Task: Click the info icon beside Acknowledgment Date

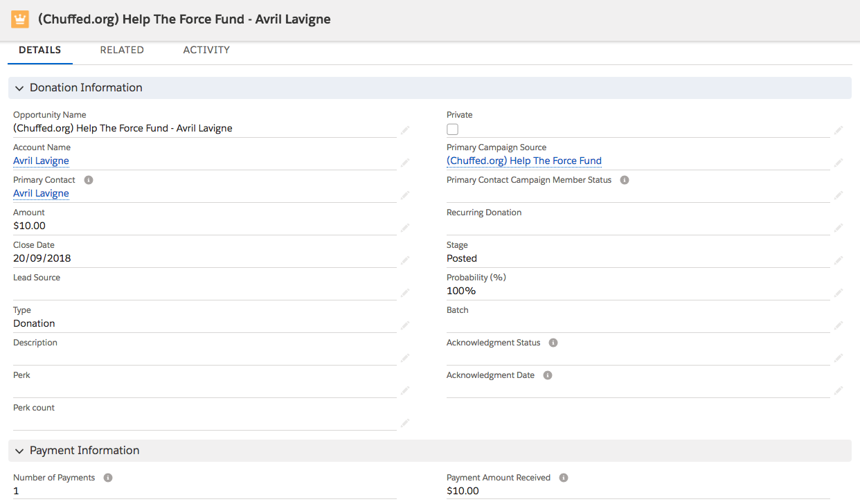Action: [x=548, y=375]
